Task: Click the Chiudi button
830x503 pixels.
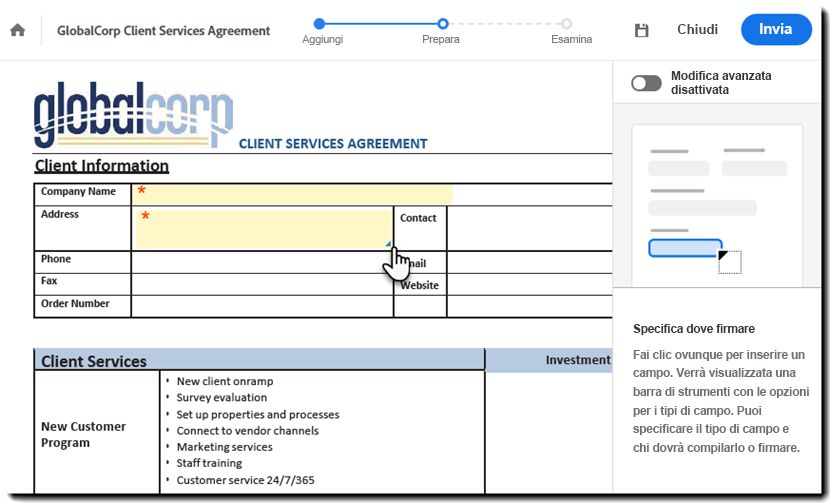Action: point(697,29)
